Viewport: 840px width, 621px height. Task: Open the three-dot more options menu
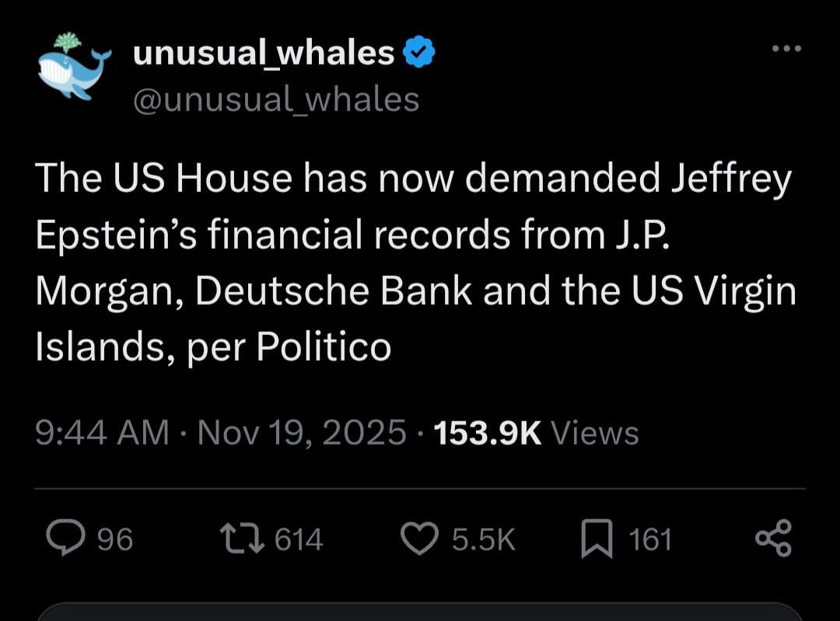point(786,49)
